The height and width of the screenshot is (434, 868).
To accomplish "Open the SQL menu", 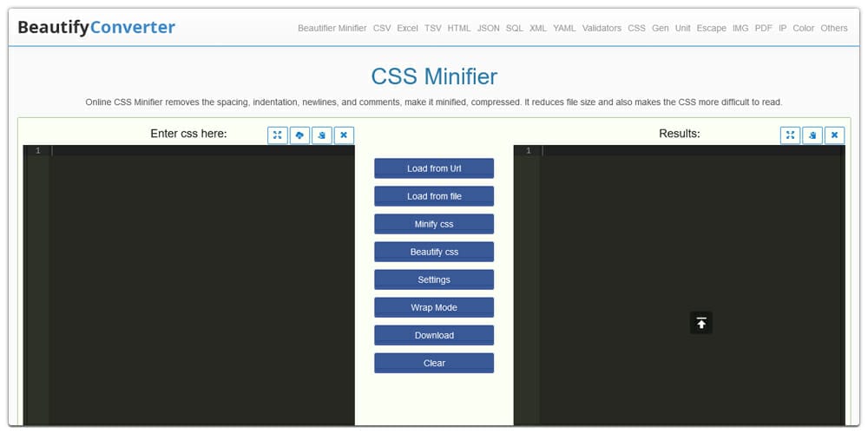I will point(514,29).
